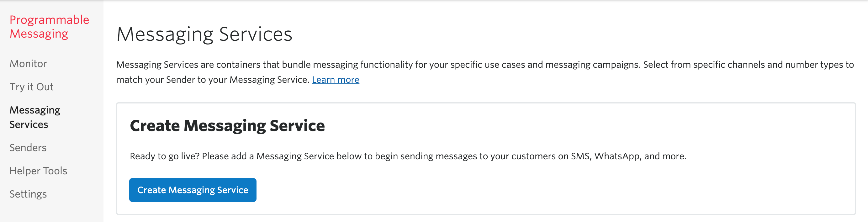The width and height of the screenshot is (868, 222).
Task: Click the Learn more link
Action: [x=336, y=80]
